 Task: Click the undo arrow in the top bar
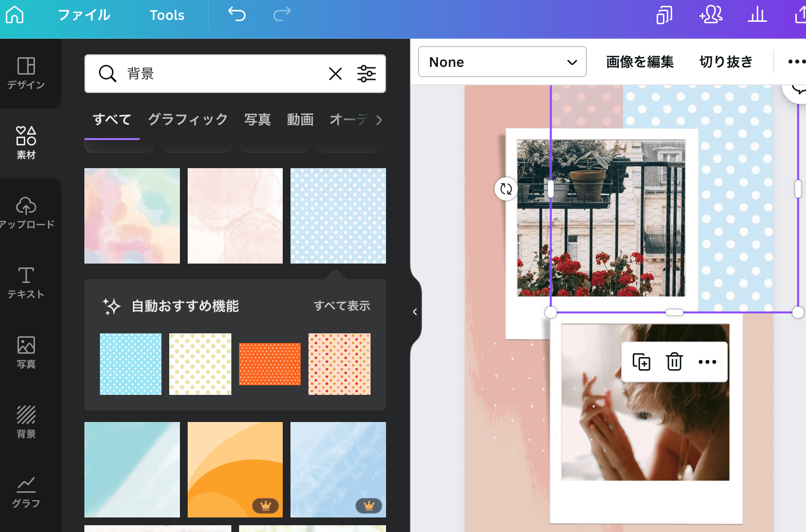click(x=236, y=15)
